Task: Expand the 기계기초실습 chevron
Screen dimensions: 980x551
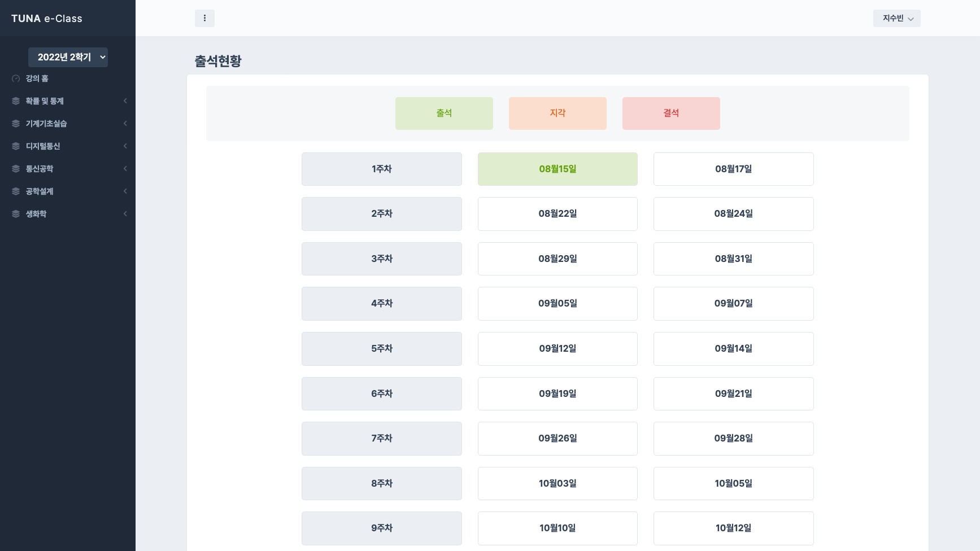Action: (x=125, y=124)
